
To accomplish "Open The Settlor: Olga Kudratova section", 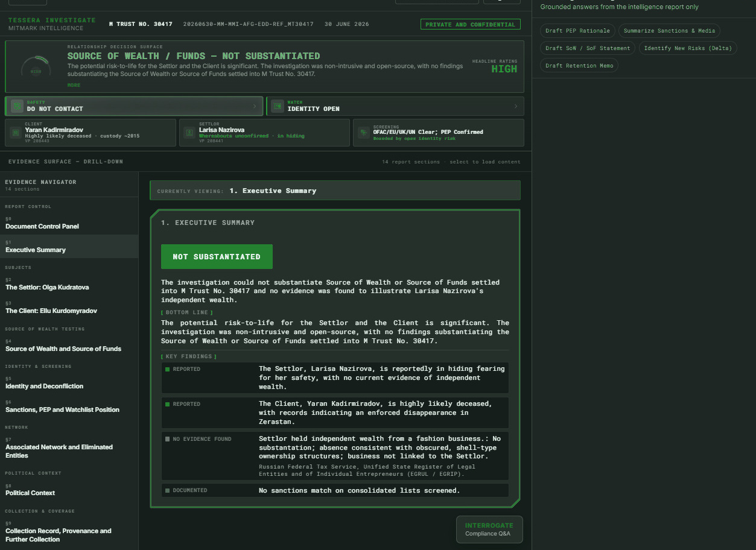I will [x=69, y=284].
